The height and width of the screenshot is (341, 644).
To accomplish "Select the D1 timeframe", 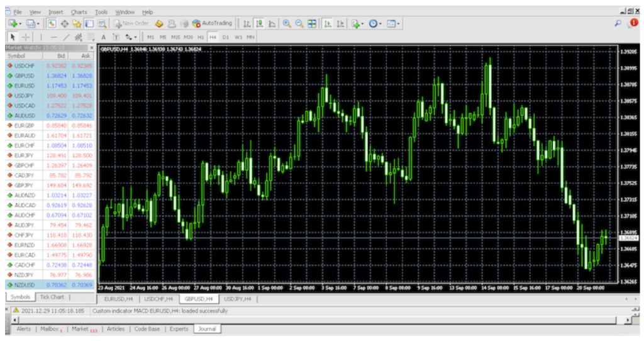I will tap(226, 37).
